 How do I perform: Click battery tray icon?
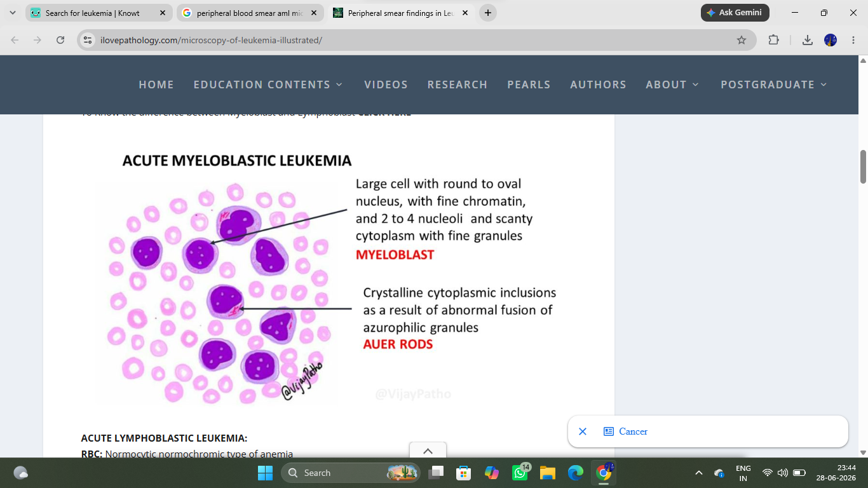coord(799,473)
